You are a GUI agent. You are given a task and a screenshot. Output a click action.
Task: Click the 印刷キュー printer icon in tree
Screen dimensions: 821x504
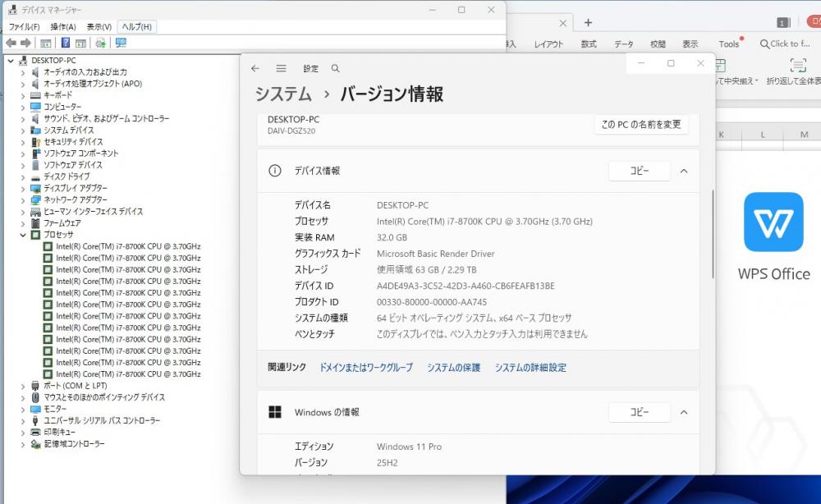(x=35, y=433)
